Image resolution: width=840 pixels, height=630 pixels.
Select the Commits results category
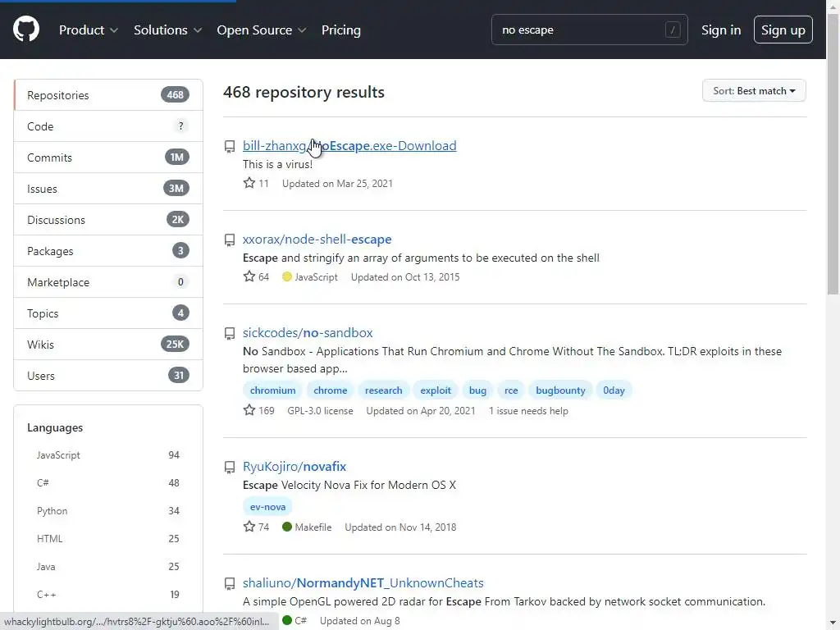coord(108,157)
